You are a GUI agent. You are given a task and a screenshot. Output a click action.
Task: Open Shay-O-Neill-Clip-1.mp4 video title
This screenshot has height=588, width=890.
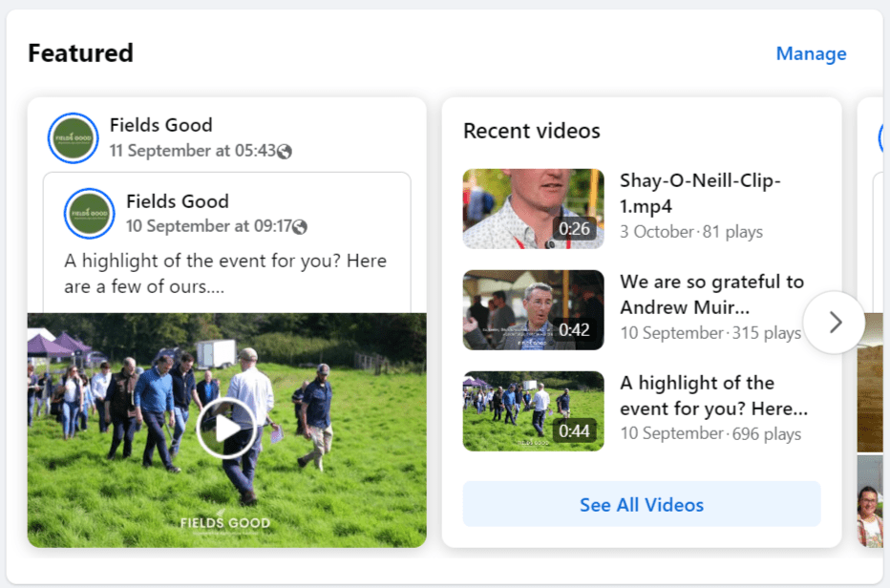pyautogui.click(x=700, y=193)
